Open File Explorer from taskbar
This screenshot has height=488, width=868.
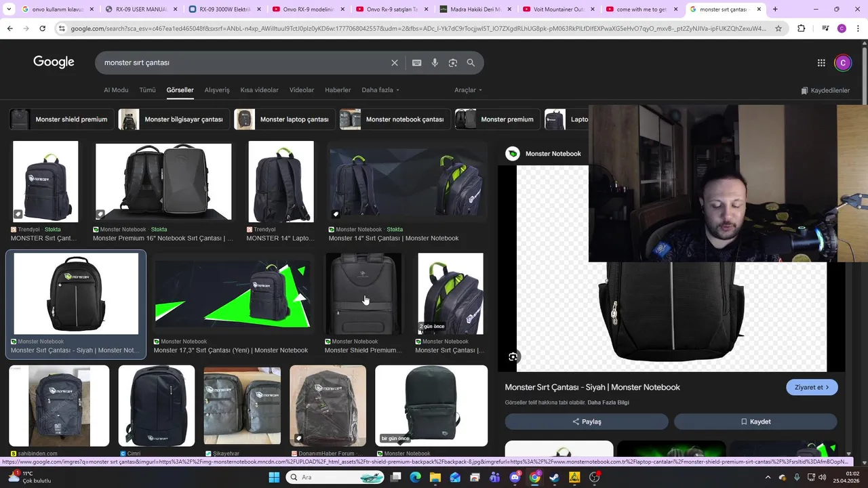pos(435,477)
